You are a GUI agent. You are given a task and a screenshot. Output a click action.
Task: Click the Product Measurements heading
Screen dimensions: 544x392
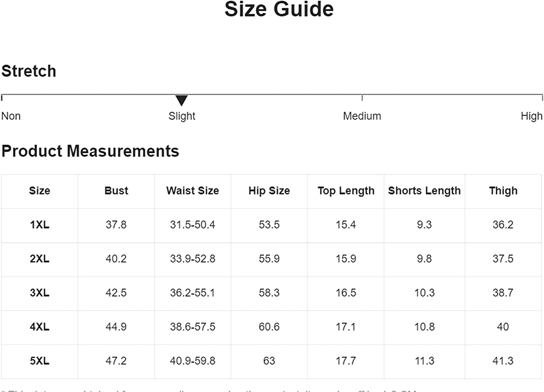[90, 151]
